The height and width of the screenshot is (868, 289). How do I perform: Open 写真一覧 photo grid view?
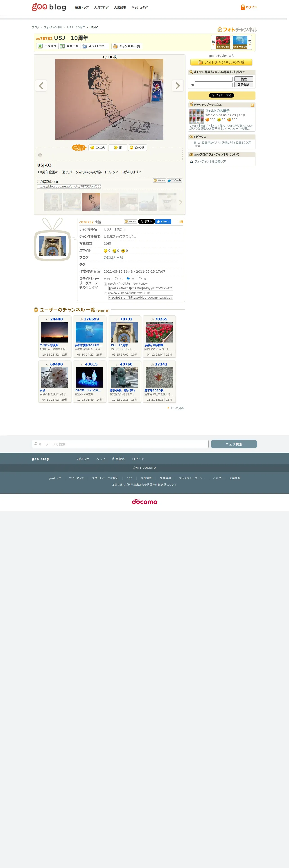[69, 46]
